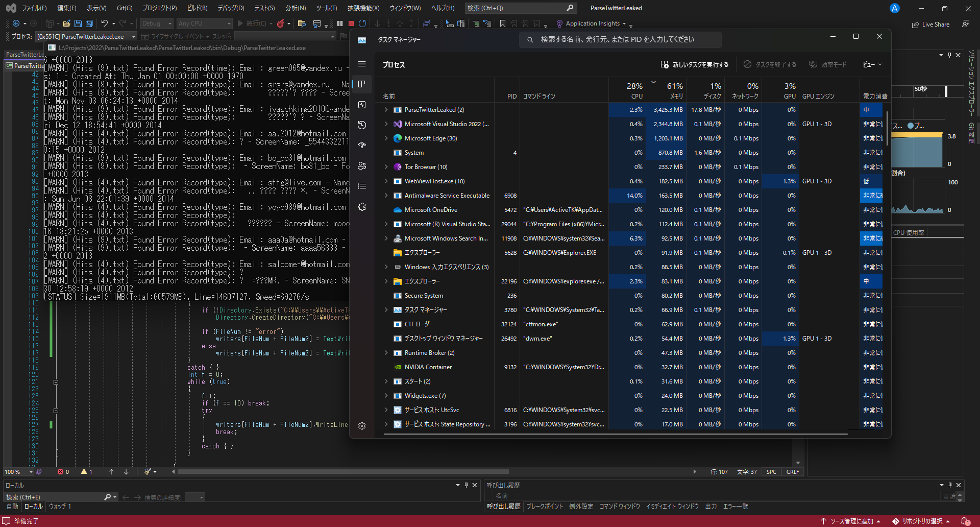Click Select Repository in status bar
The height and width of the screenshot is (527, 980).
(921, 521)
